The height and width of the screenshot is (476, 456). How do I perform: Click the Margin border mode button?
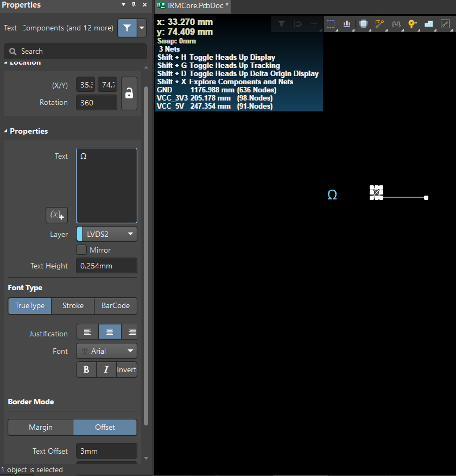[x=41, y=427]
